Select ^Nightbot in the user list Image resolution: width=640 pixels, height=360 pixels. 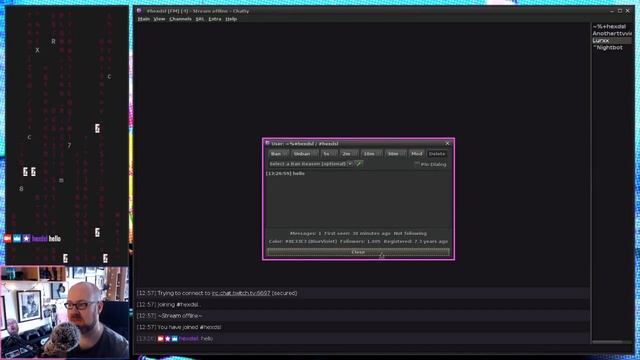tap(608, 47)
